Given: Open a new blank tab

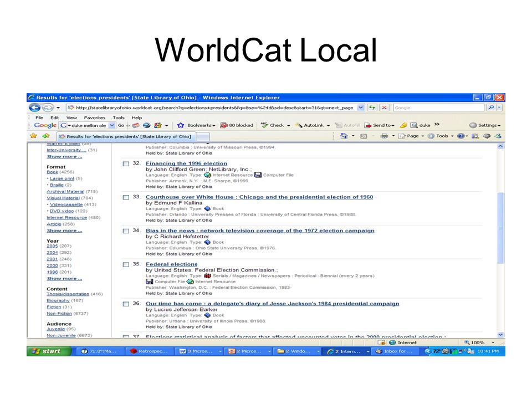Looking at the screenshot, I should pos(203,136).
